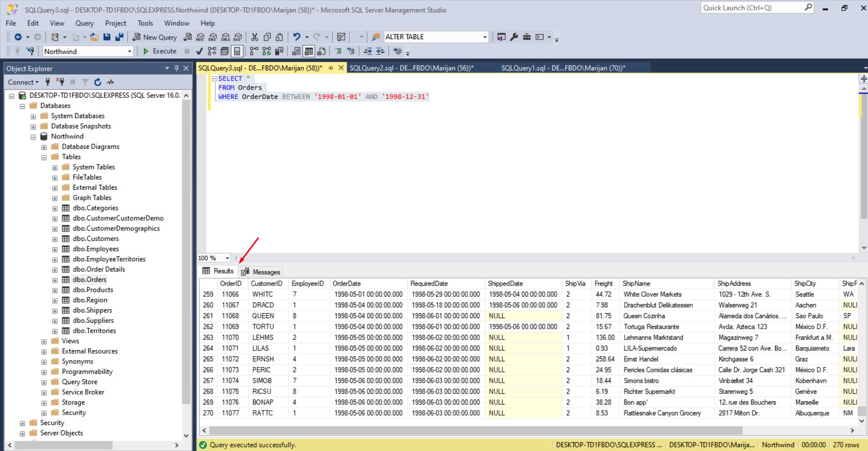Click the Navigate Backward arrow icon
Viewport: 868px width, 451px height.
coord(18,37)
